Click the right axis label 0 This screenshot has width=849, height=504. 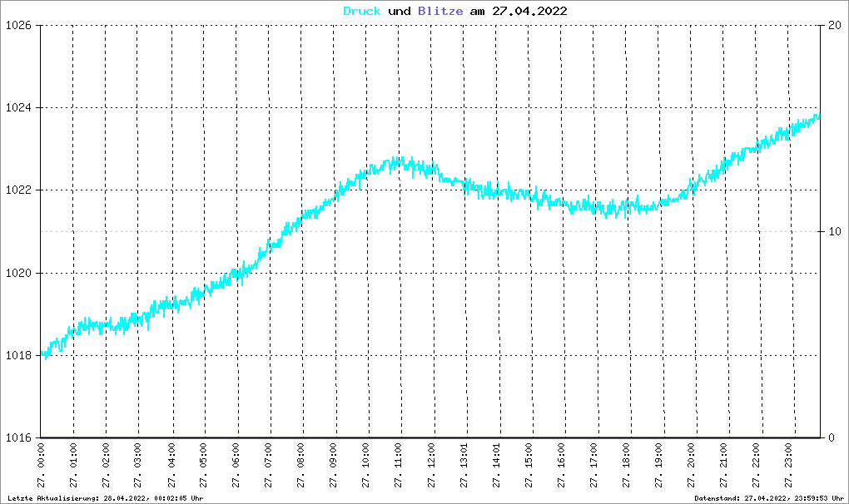832,438
